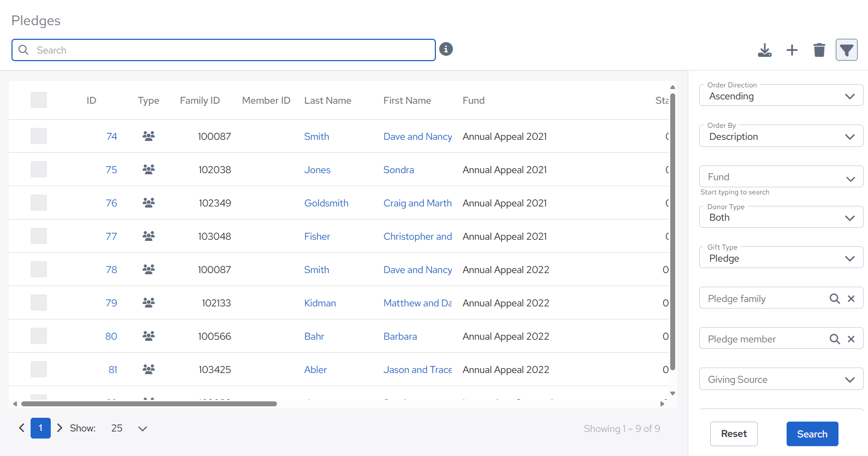Click the download export icon

click(x=765, y=50)
